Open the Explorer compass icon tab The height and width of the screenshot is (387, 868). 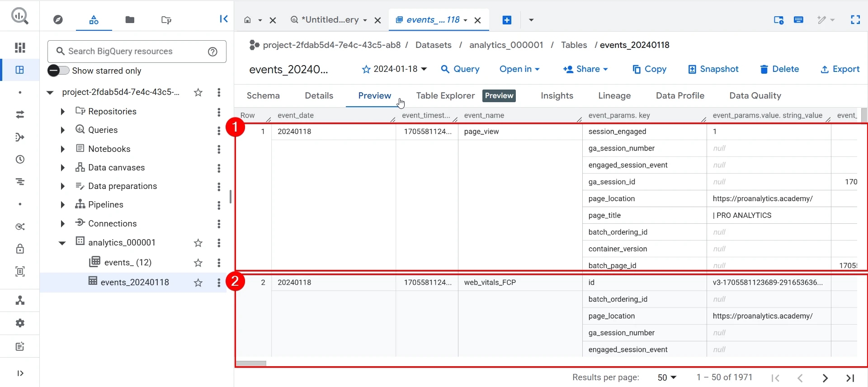click(x=58, y=19)
